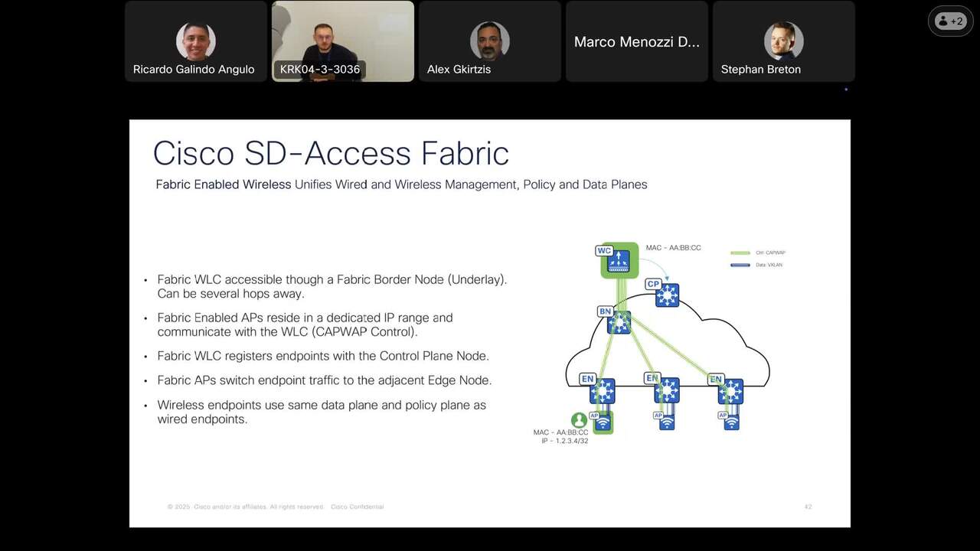Click the green-highlighted AP icon
This screenshot has height=551, width=980.
(x=603, y=422)
